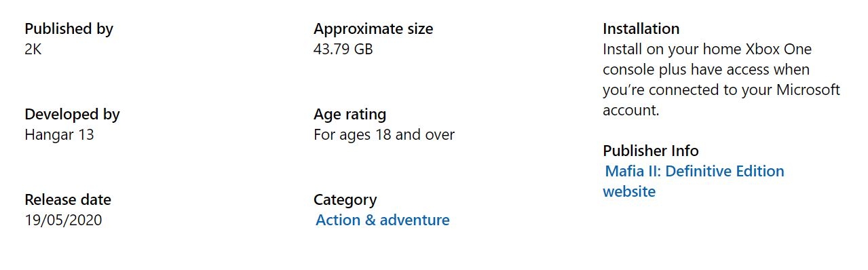This screenshot has height=270, width=868.
Task: Select the Published by heading
Action: (69, 28)
